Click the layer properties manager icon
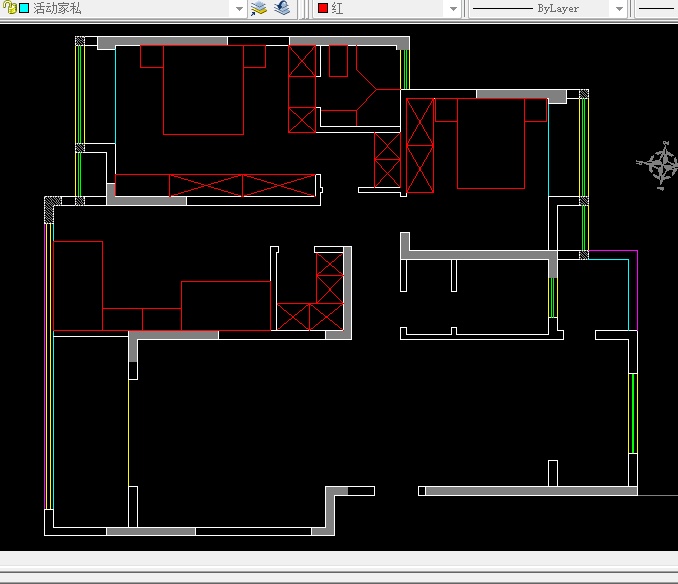The width and height of the screenshot is (678, 584). point(259,8)
